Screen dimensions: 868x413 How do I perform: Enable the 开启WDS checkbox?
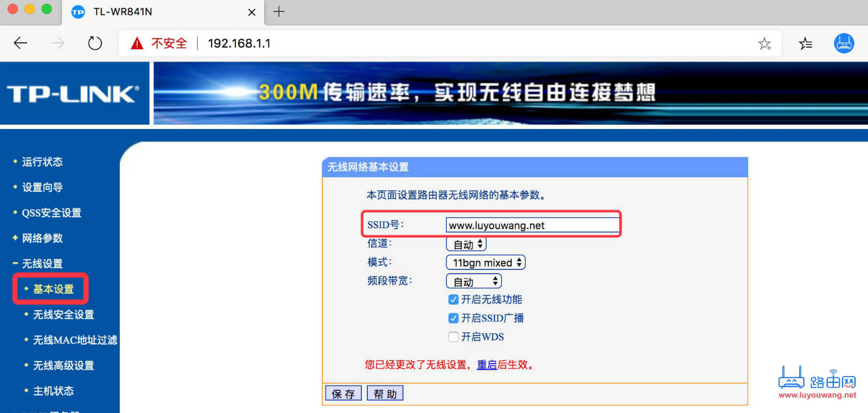[x=454, y=337]
